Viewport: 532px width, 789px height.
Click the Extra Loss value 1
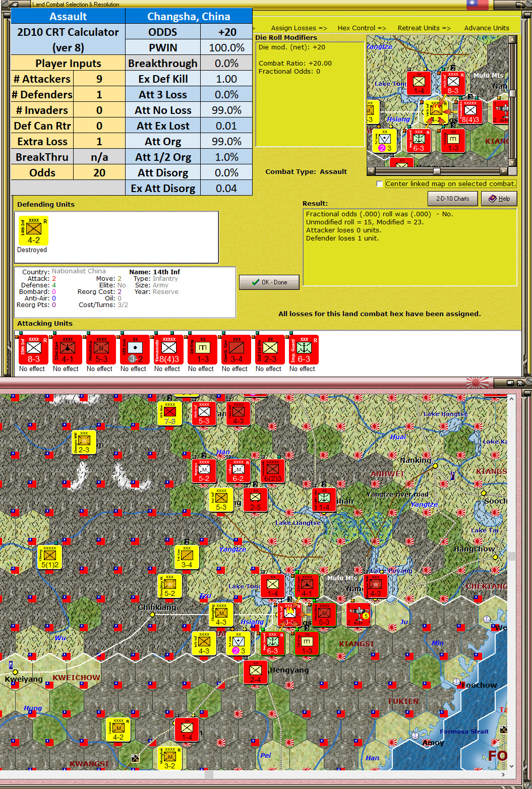[x=99, y=142]
